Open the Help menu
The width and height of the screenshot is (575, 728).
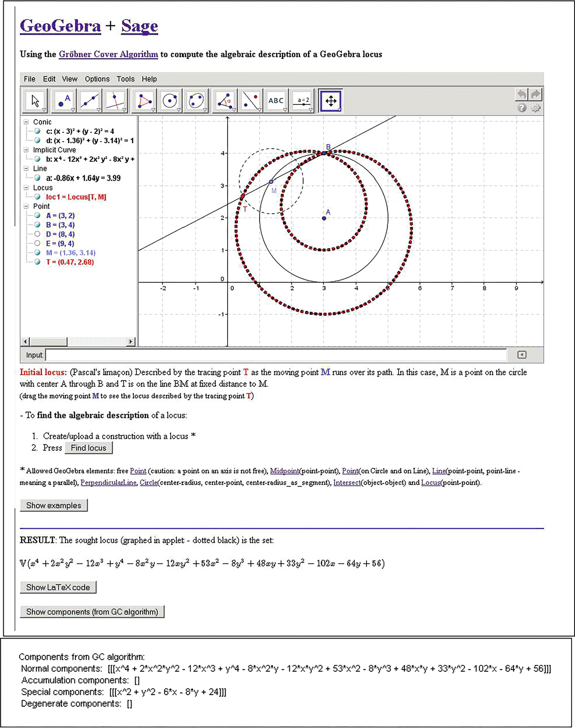149,79
